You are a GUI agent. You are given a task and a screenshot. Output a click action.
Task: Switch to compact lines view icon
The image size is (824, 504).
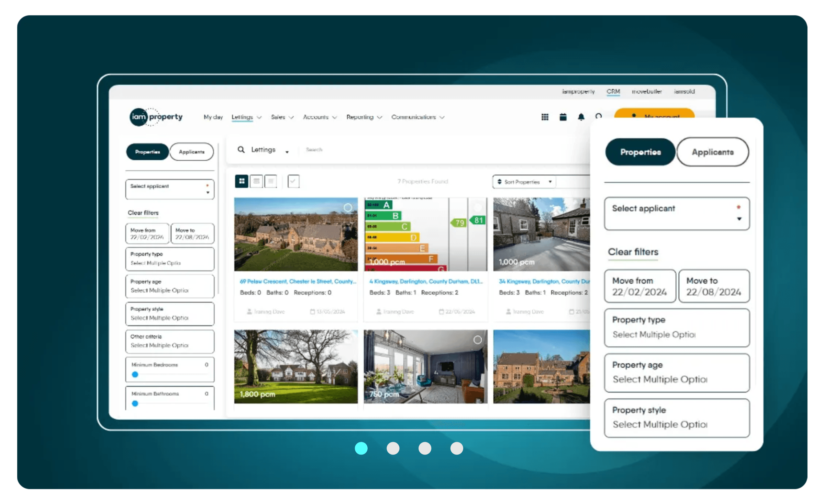pyautogui.click(x=271, y=181)
